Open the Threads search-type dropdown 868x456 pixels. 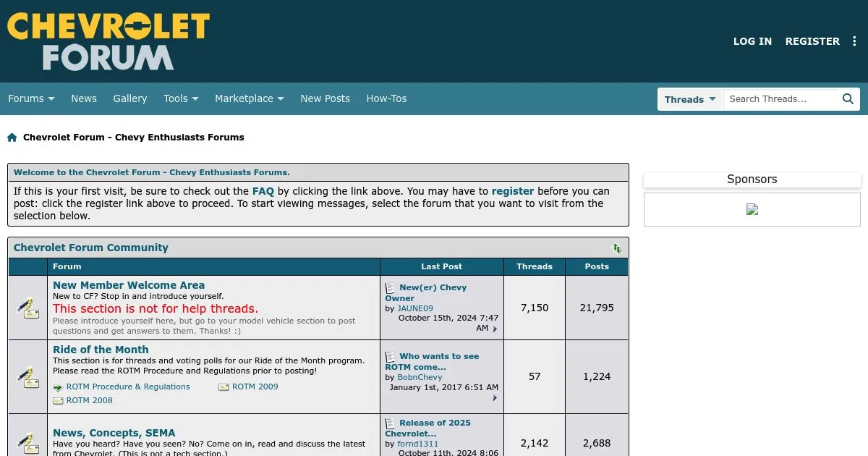pos(690,99)
